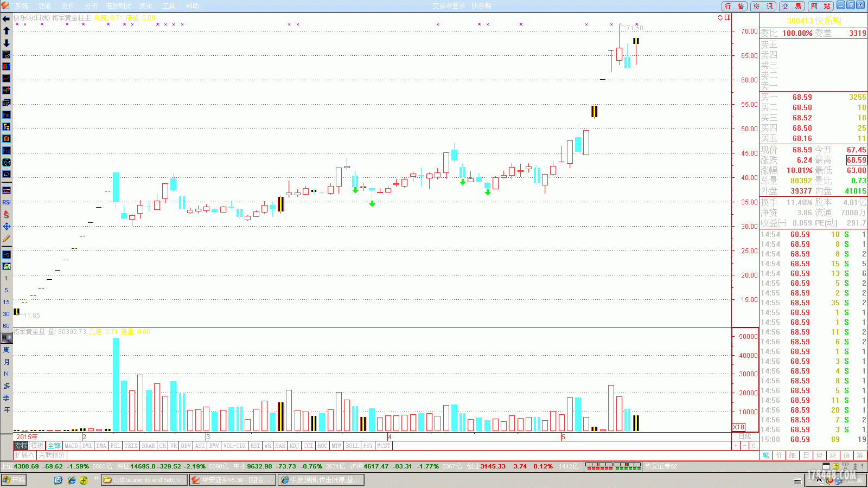The width and height of the screenshot is (868, 488).
Task: Click the window list icon in status bar
Action: [826, 466]
